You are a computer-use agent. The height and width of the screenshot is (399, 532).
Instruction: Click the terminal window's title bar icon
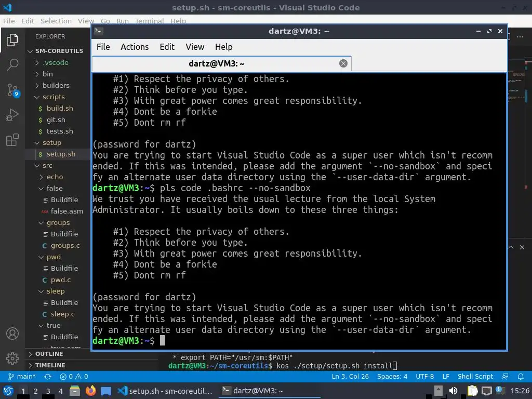pos(98,31)
